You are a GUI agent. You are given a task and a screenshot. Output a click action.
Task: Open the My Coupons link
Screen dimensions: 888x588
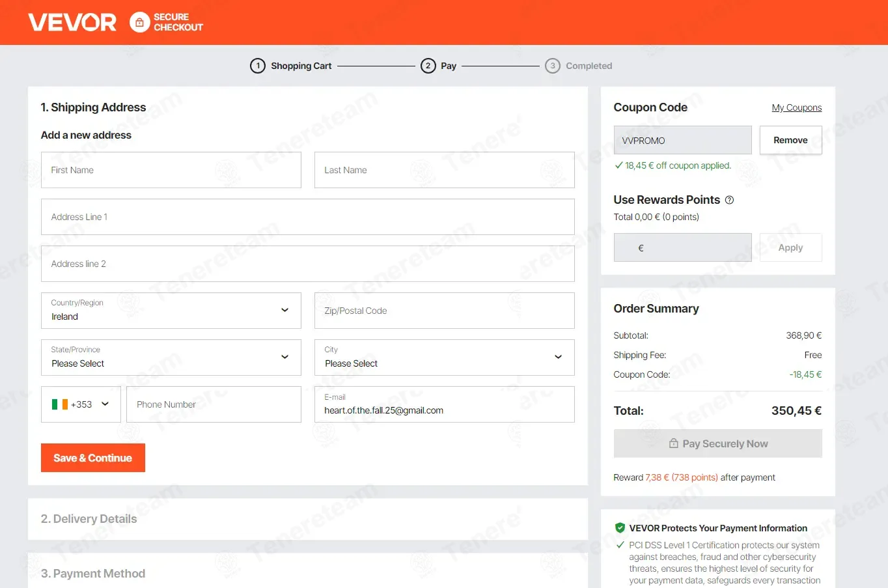(x=797, y=107)
